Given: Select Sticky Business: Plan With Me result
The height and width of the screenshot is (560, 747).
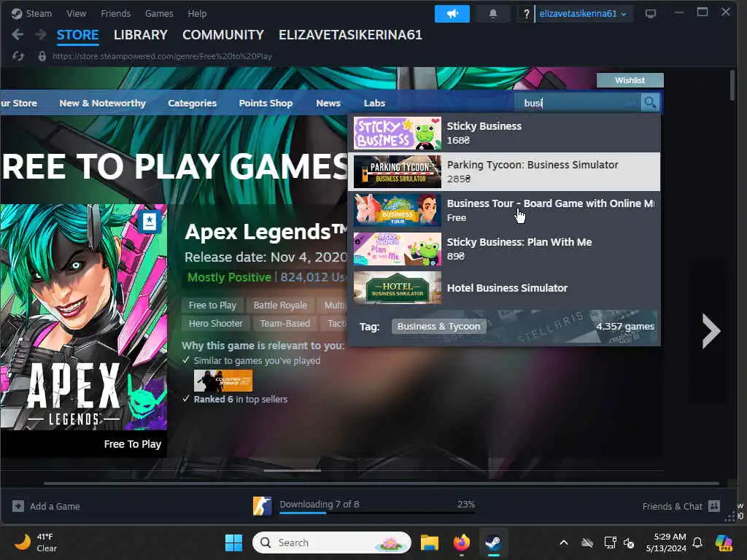Looking at the screenshot, I should tap(504, 249).
